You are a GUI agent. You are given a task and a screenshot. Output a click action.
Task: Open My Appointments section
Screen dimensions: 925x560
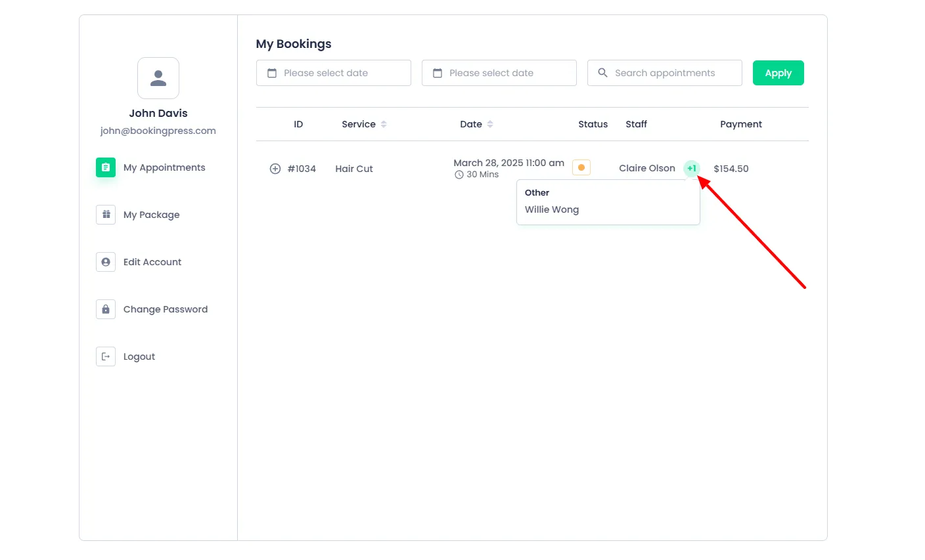151,167
